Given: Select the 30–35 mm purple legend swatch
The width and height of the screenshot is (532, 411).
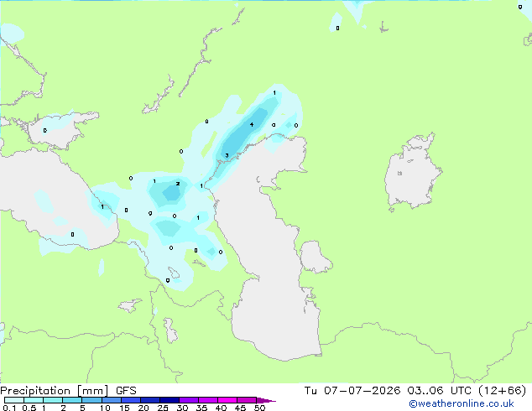Looking at the screenshot, I should click(x=189, y=400).
